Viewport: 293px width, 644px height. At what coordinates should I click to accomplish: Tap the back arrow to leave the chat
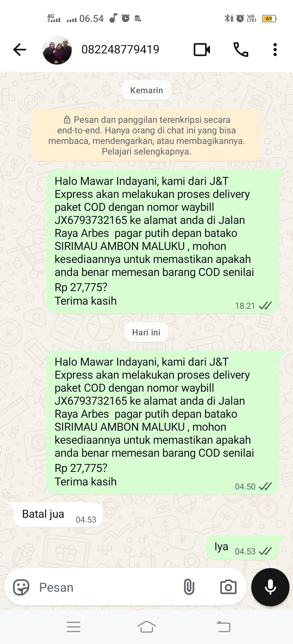[20, 50]
